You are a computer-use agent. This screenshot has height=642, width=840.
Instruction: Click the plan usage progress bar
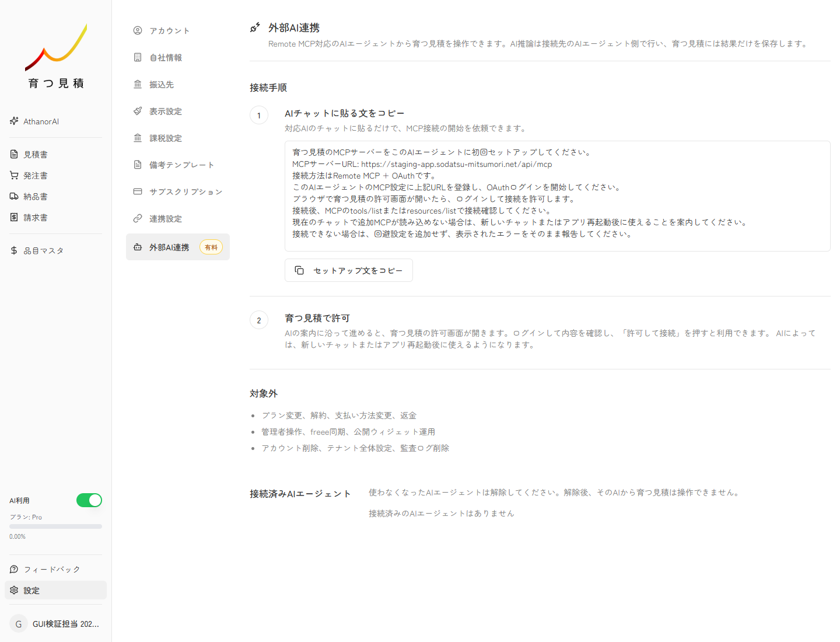click(55, 526)
